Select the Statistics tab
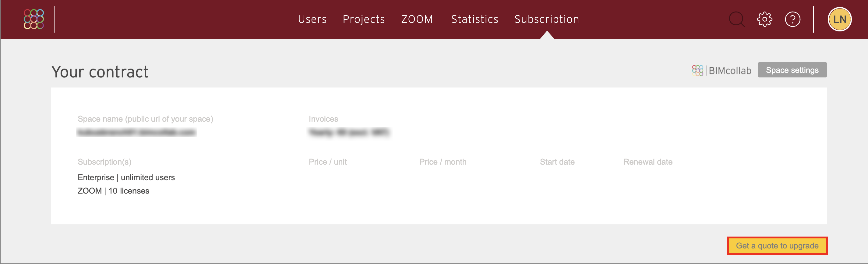This screenshot has height=264, width=868. [x=475, y=19]
